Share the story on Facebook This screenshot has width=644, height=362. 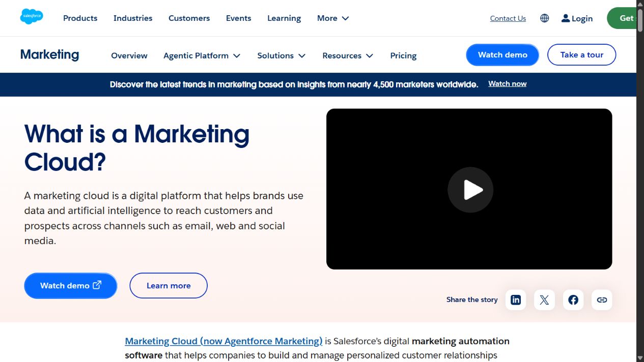tap(573, 300)
